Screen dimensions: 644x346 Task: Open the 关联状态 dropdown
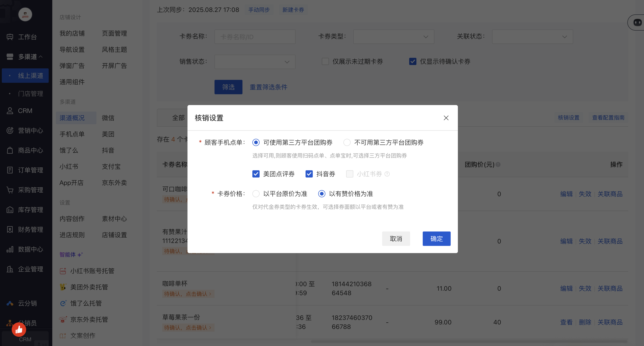tap(532, 37)
